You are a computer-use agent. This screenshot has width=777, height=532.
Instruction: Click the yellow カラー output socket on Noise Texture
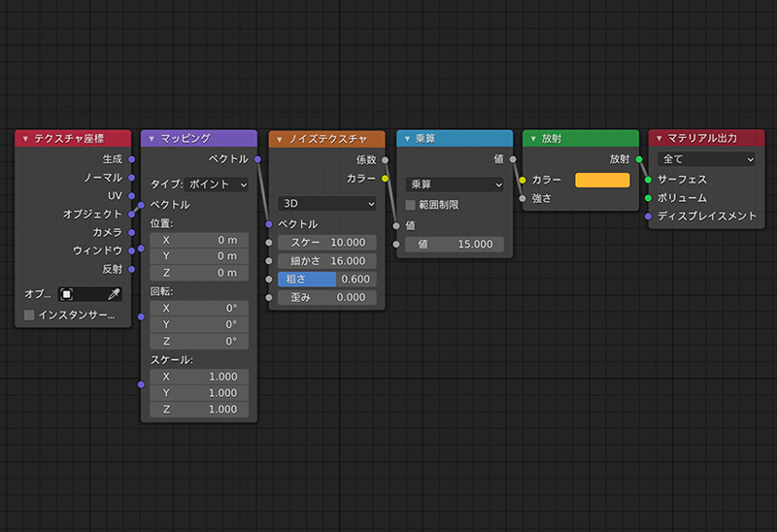(386, 179)
